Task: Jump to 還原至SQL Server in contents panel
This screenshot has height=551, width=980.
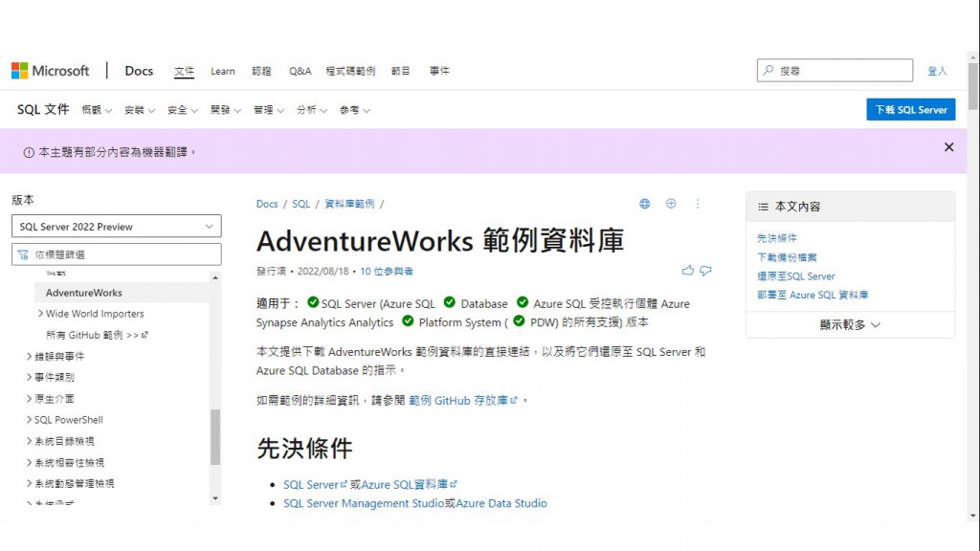Action: pyautogui.click(x=795, y=276)
